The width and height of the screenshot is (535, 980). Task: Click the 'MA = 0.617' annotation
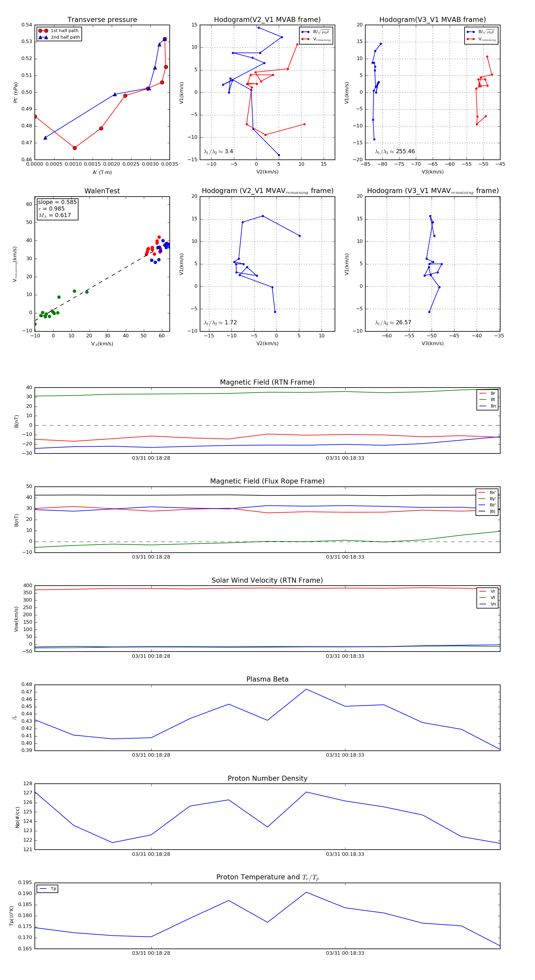point(54,215)
